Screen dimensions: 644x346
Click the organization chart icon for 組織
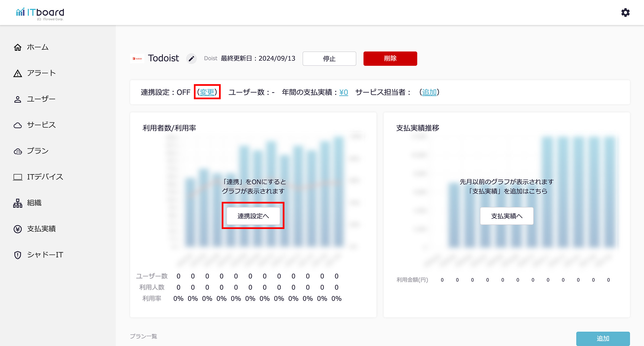coord(18,203)
